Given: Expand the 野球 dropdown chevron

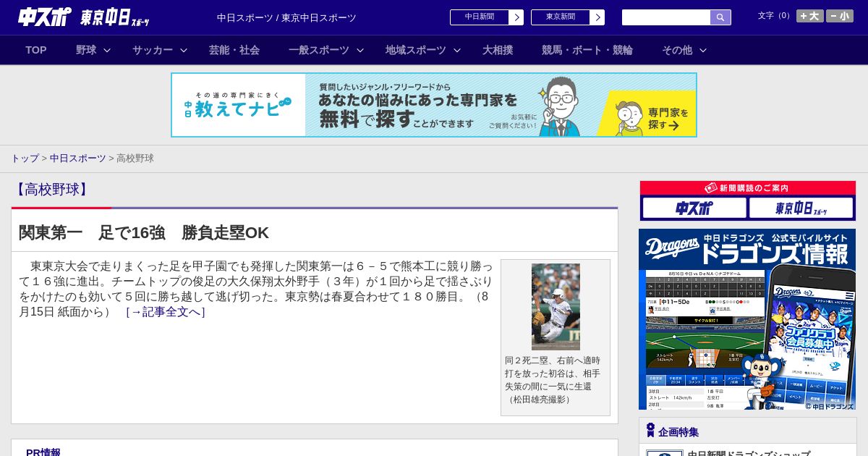Looking at the screenshot, I should pyautogui.click(x=107, y=50).
